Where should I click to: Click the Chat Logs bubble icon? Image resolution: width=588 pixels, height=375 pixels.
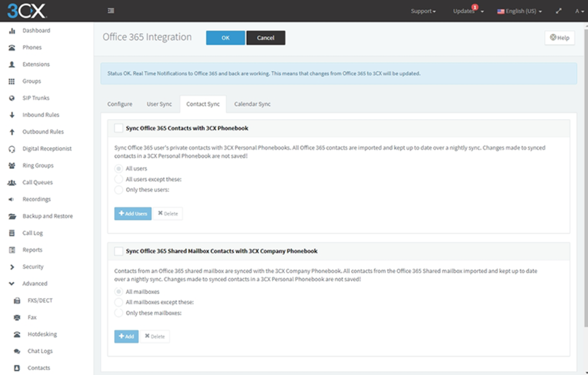tap(17, 351)
